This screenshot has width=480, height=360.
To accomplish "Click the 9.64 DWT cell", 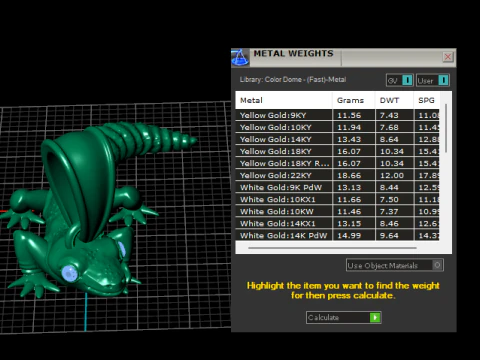I will 395,235.
